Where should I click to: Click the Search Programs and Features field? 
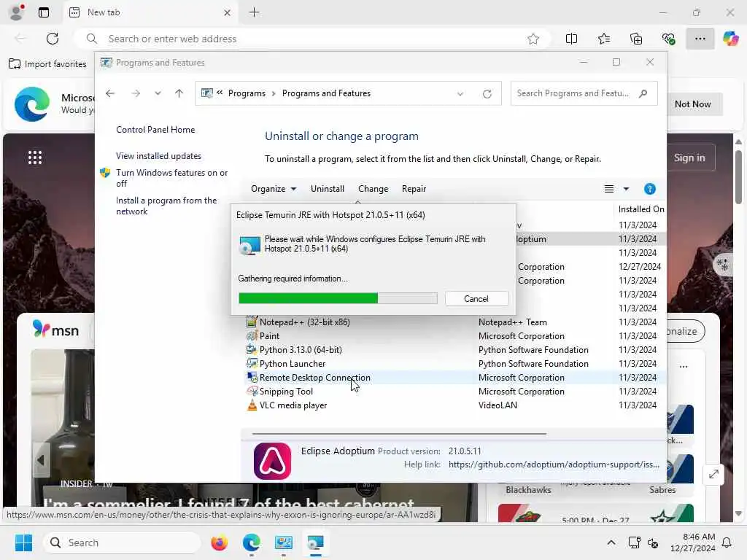[584, 93]
